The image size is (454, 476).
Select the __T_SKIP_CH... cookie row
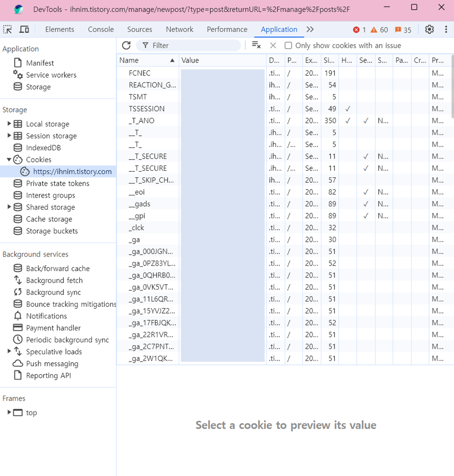pos(284,180)
